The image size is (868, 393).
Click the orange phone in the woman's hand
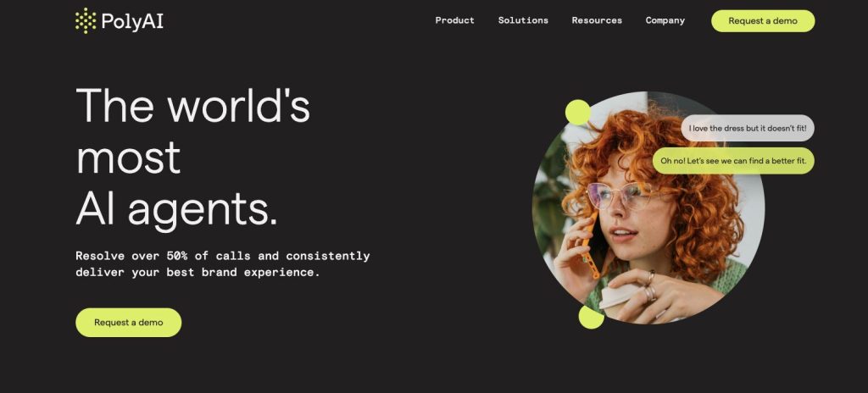pos(589,245)
